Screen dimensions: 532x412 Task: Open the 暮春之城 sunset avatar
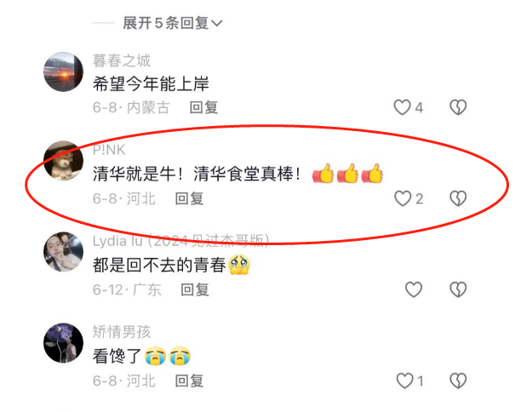point(64,72)
